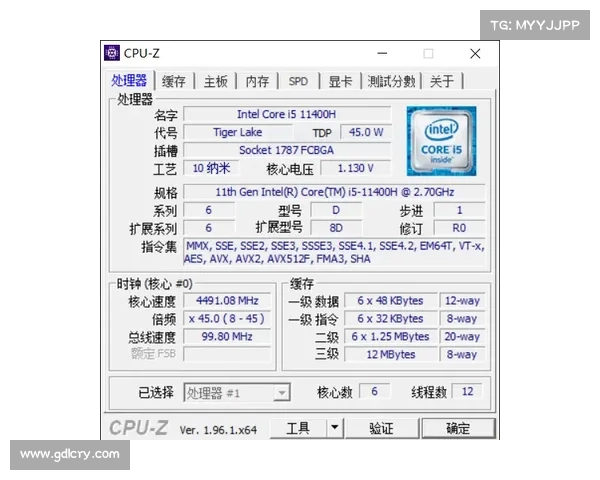Click the 验证 button

coord(382,428)
